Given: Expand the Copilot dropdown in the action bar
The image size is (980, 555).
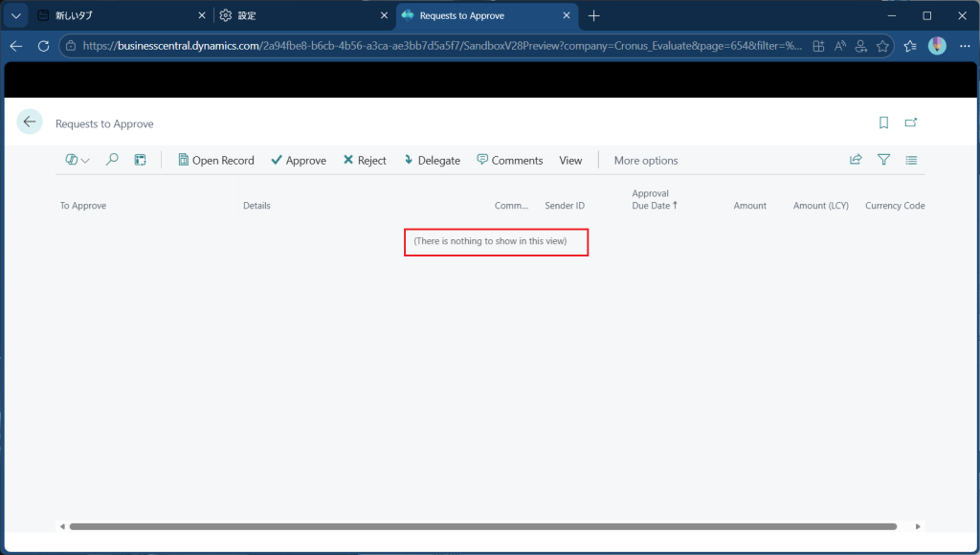Looking at the screenshot, I should [78, 160].
